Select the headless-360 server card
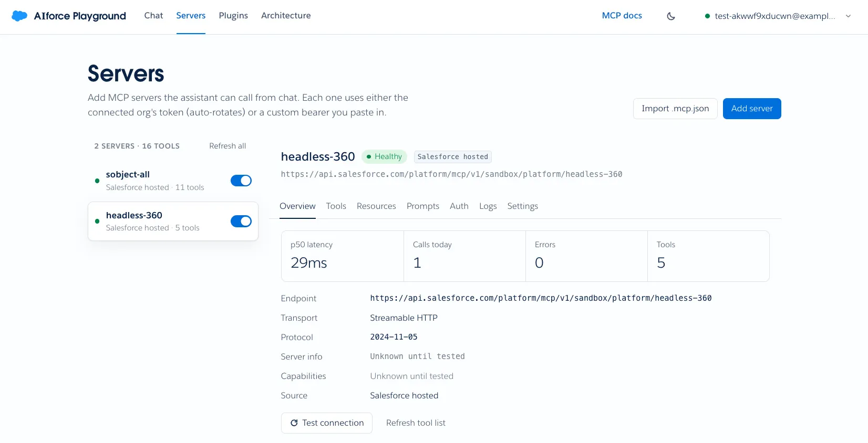Viewport: 868px width, 443px height. pos(173,221)
